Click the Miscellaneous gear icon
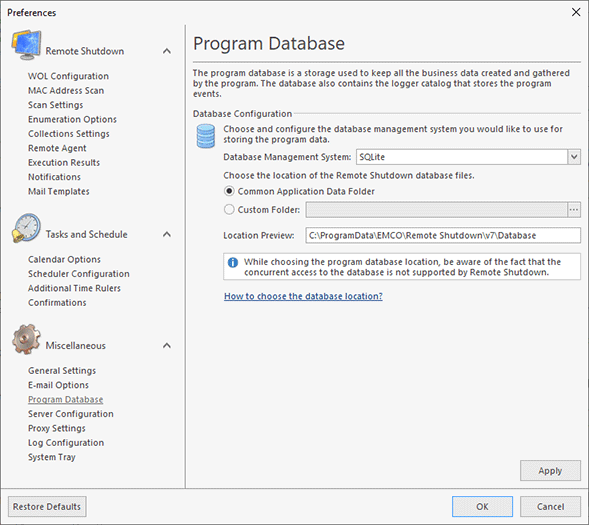 point(26,339)
